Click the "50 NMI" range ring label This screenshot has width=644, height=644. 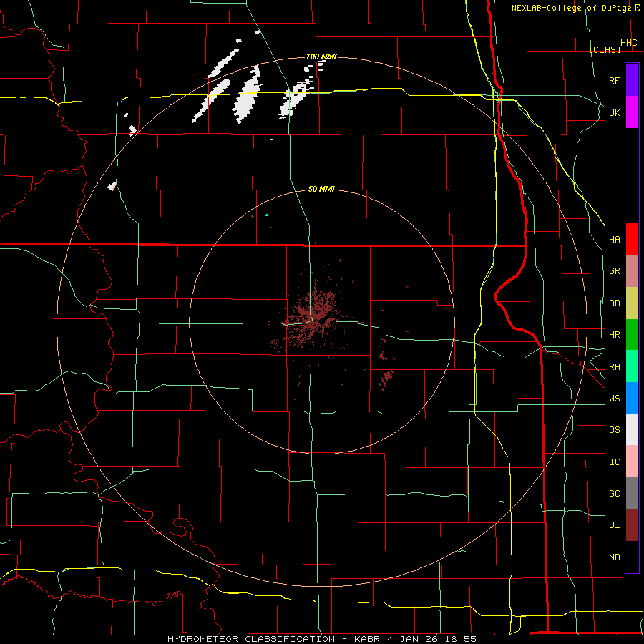tap(321, 189)
